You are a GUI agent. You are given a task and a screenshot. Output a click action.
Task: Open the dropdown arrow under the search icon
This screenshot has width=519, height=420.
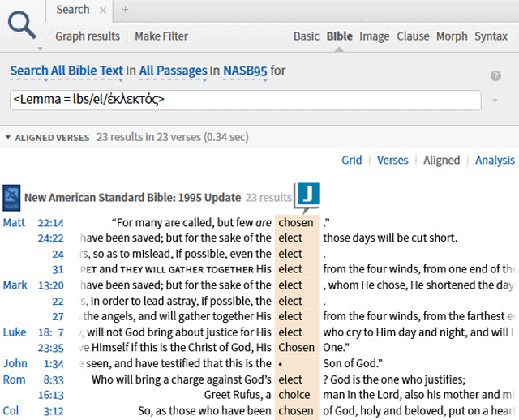pyautogui.click(x=40, y=49)
